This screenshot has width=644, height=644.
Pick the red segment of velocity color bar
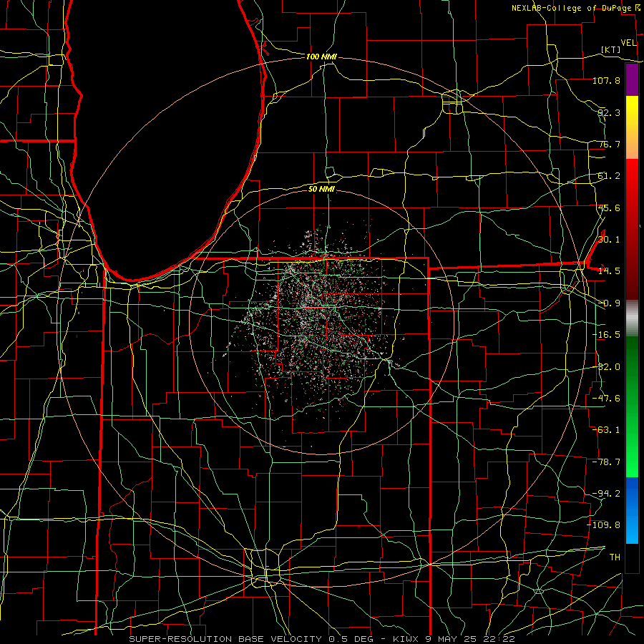pos(632,229)
